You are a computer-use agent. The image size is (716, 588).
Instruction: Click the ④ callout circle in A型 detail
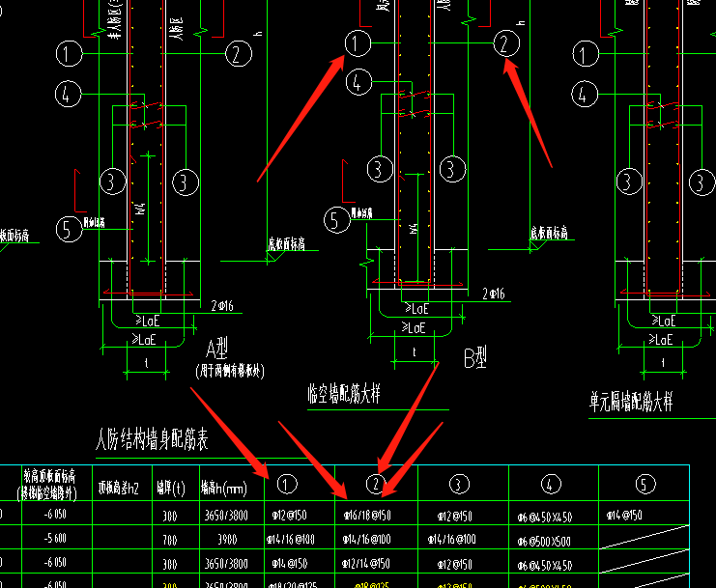pyautogui.click(x=68, y=94)
